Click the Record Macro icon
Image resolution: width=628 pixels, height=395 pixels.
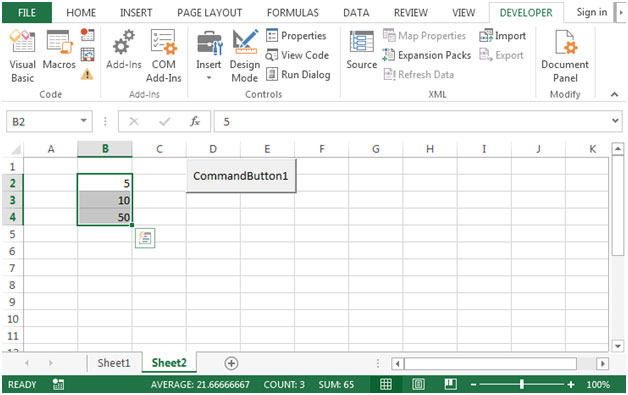(87, 34)
